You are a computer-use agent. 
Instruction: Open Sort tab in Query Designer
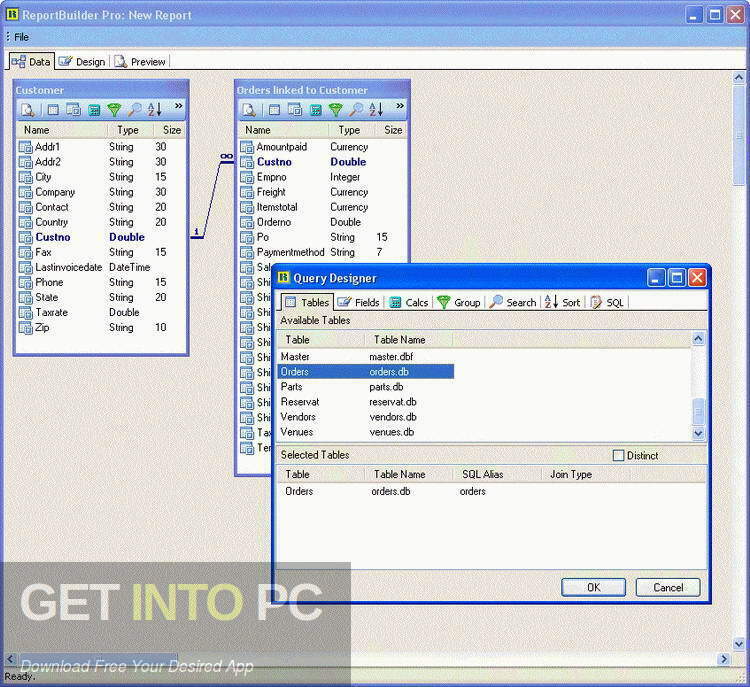click(x=562, y=302)
